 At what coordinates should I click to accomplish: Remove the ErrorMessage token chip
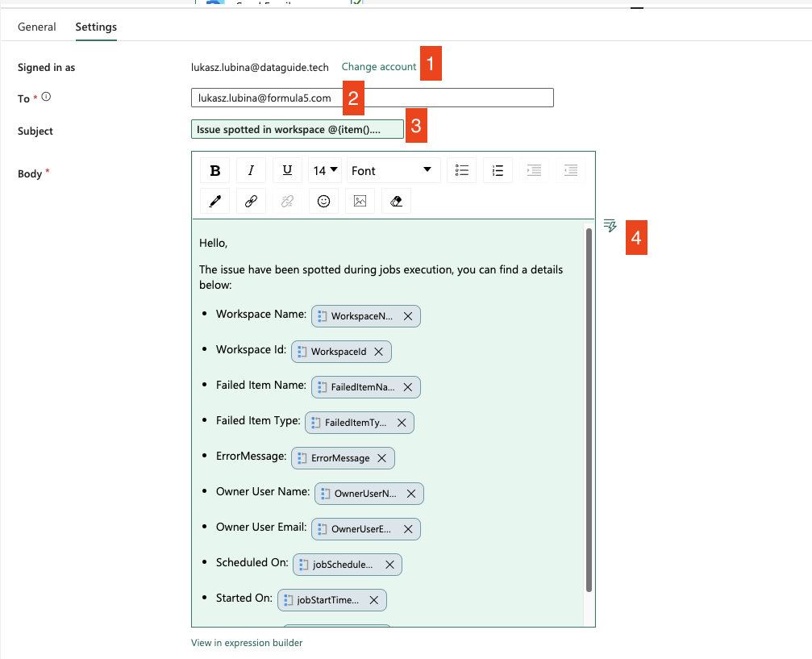381,458
